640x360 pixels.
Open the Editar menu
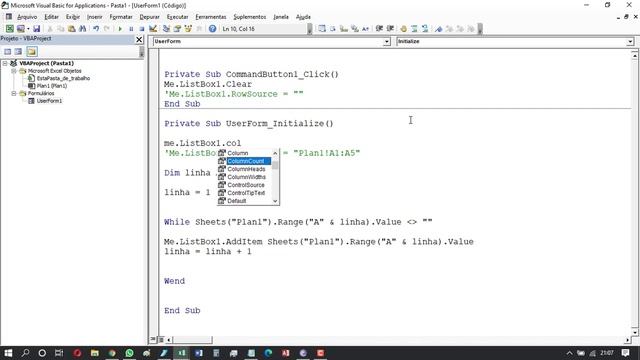coord(51,17)
